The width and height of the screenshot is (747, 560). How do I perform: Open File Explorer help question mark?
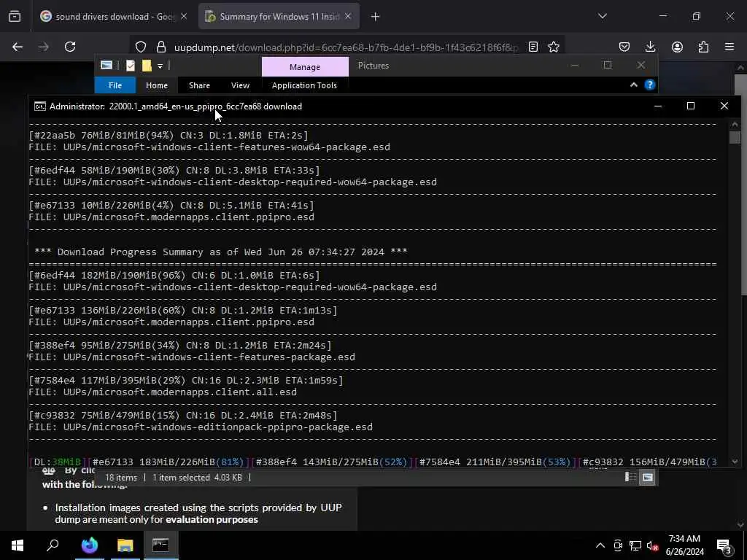click(x=650, y=85)
